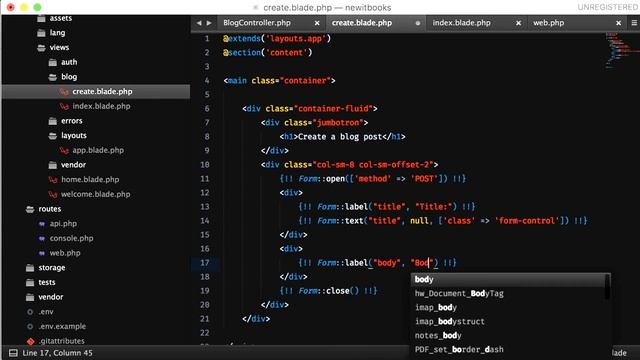Open the .gitattributes file
640x360 pixels.
pyautogui.click(x=61, y=341)
